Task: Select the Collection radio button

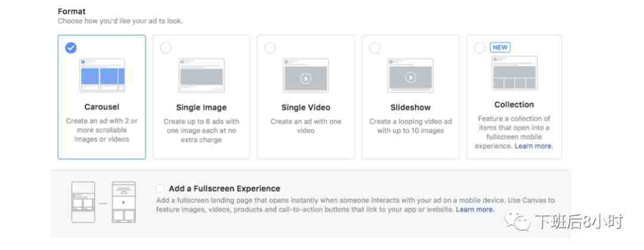Action: (x=479, y=48)
